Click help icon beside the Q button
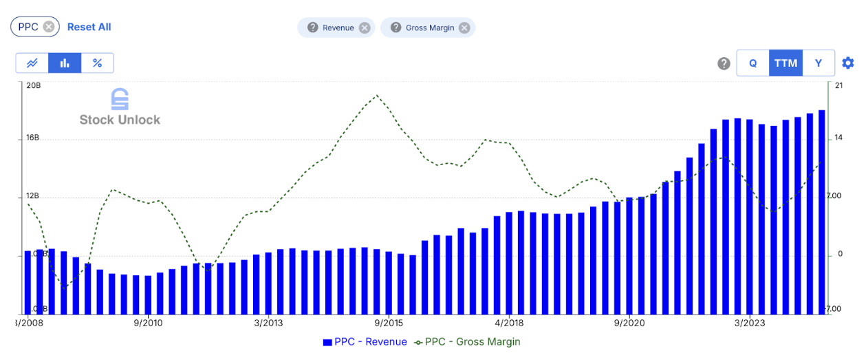Screen dimensions: 868x362 tap(724, 63)
